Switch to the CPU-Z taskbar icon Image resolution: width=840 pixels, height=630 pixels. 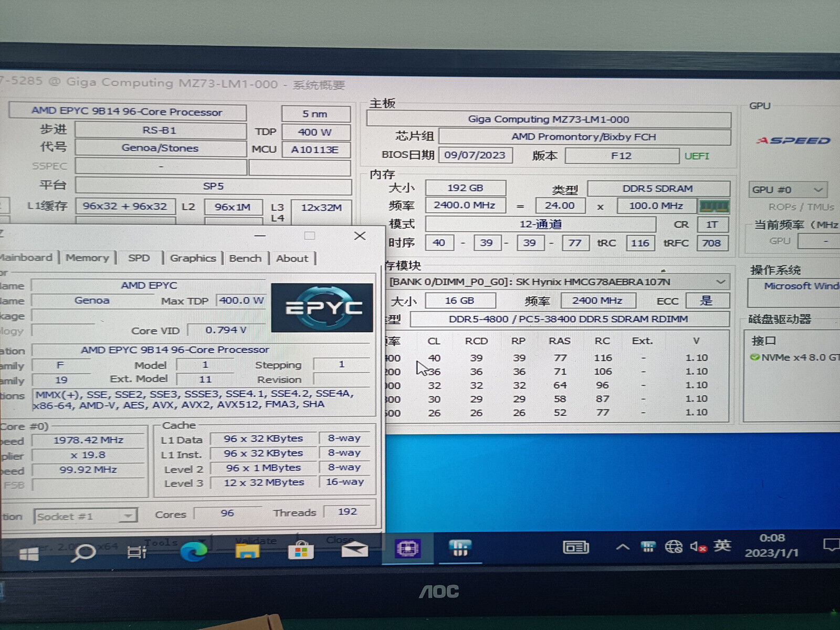[x=407, y=549]
